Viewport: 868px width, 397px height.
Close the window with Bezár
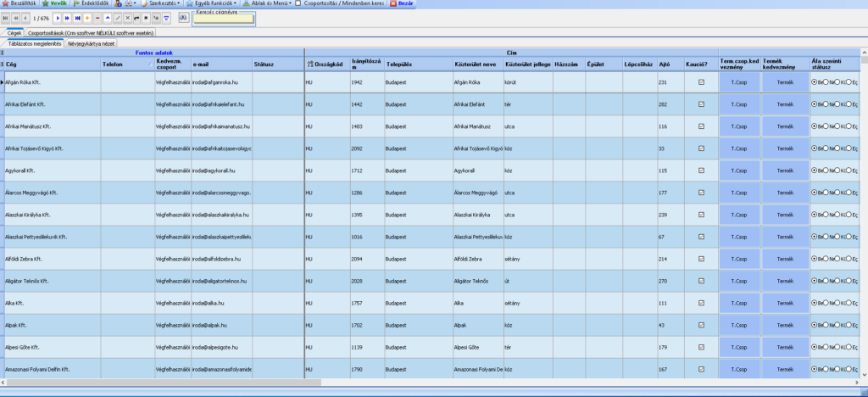pos(403,3)
